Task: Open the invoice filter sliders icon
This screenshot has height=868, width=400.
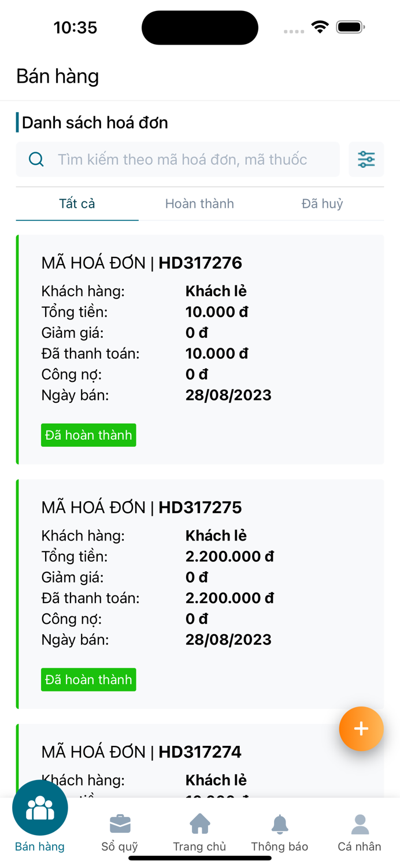Action: pos(366,159)
